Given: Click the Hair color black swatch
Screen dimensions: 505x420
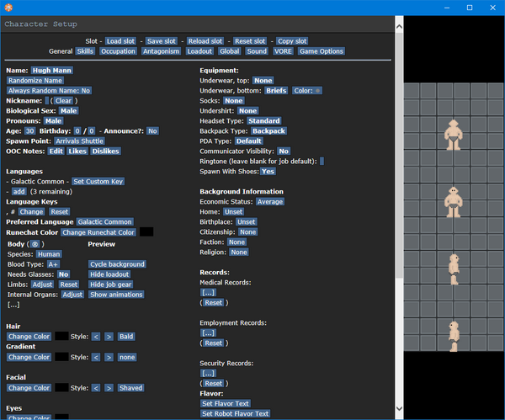Looking at the screenshot, I should 61,337.
